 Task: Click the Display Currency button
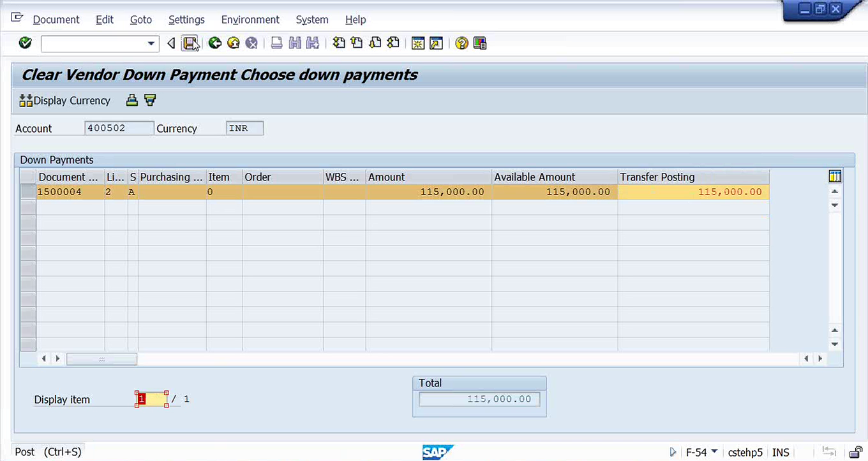(x=65, y=100)
